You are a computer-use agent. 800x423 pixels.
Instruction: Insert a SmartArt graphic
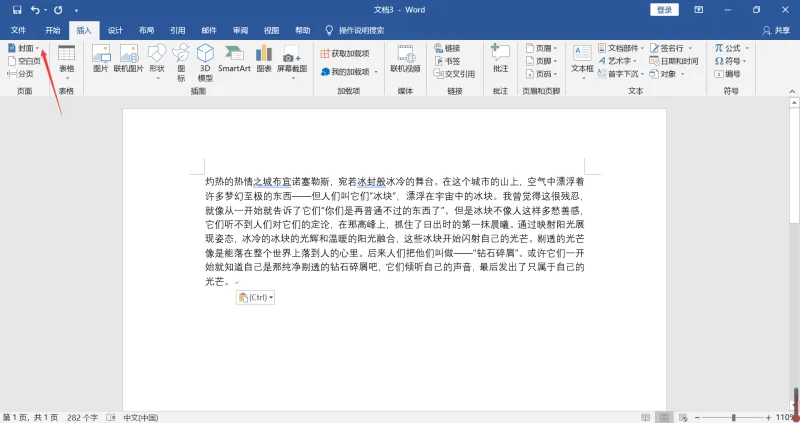click(234, 58)
